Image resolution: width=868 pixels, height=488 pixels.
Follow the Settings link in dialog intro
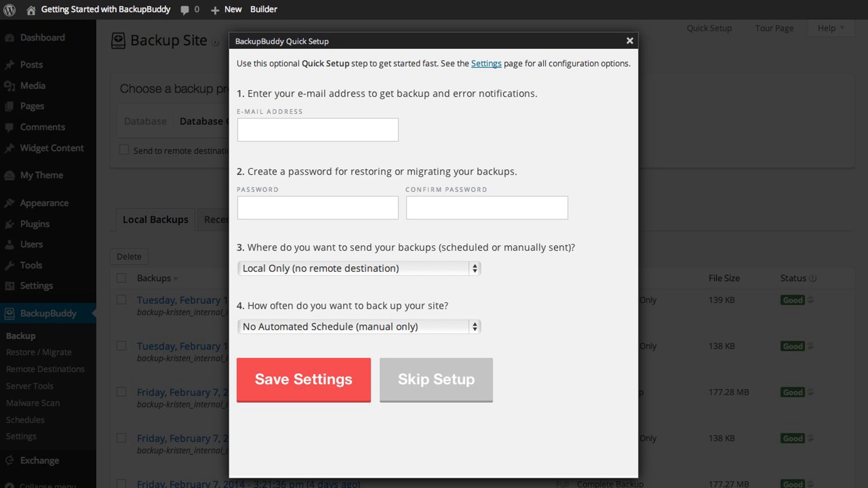[x=486, y=64]
